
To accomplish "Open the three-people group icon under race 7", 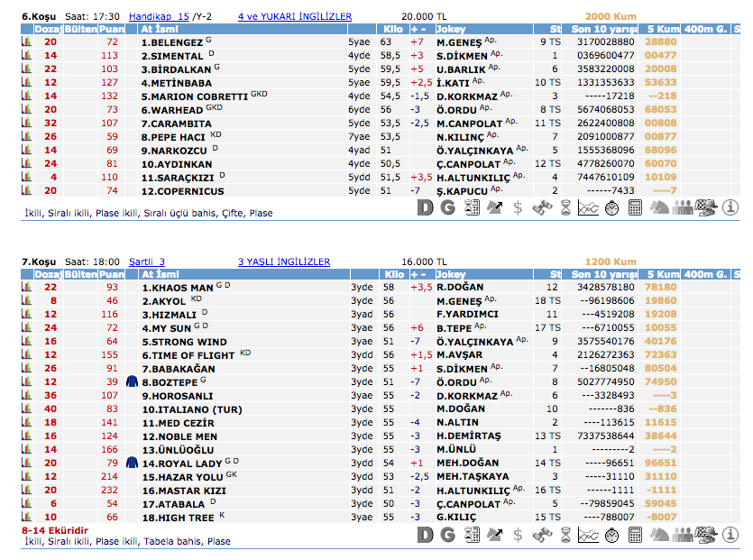I will click(x=685, y=537).
